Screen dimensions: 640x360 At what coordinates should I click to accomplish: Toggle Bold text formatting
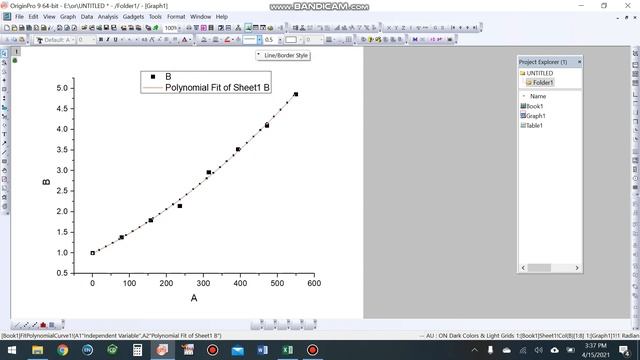coord(101,40)
